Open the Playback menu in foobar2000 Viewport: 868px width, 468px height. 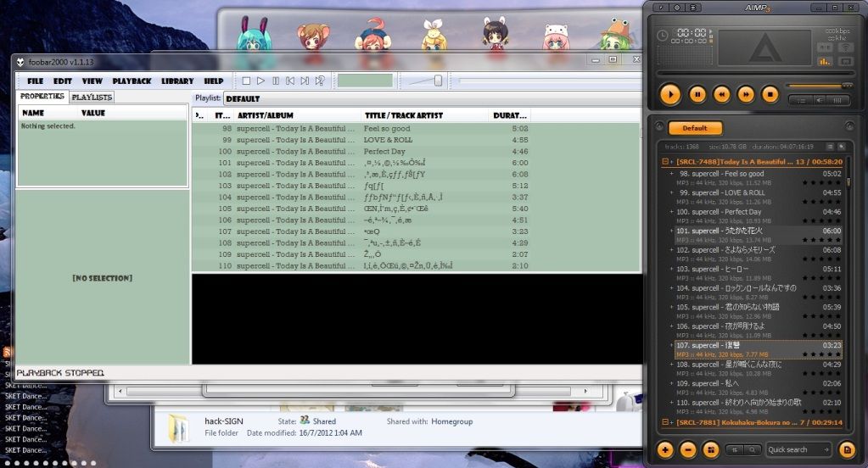pos(132,81)
